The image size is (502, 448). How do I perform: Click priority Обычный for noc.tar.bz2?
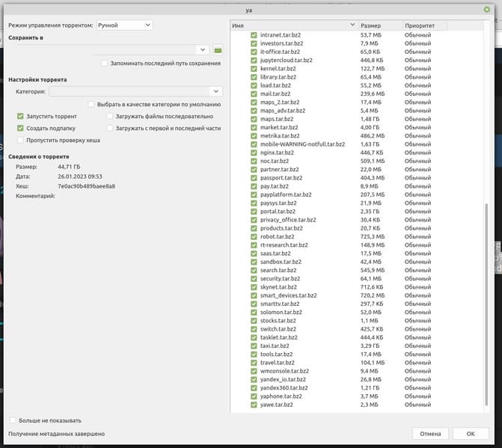tap(417, 161)
